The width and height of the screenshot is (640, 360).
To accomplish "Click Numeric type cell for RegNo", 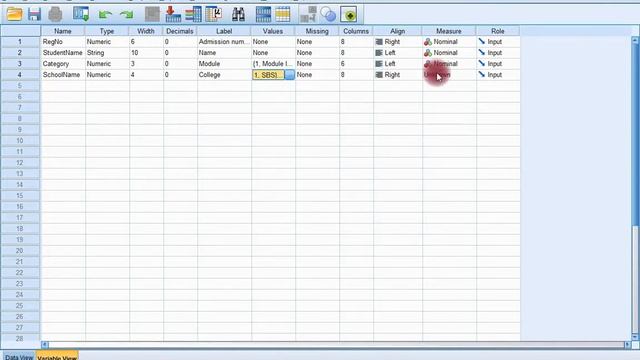I will pos(107,42).
